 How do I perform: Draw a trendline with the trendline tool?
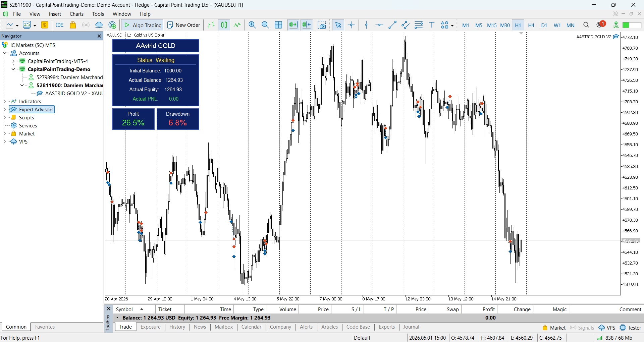point(392,25)
